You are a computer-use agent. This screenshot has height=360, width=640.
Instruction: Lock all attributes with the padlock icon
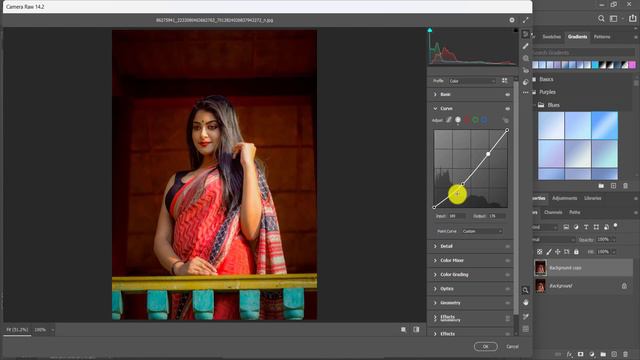576,252
